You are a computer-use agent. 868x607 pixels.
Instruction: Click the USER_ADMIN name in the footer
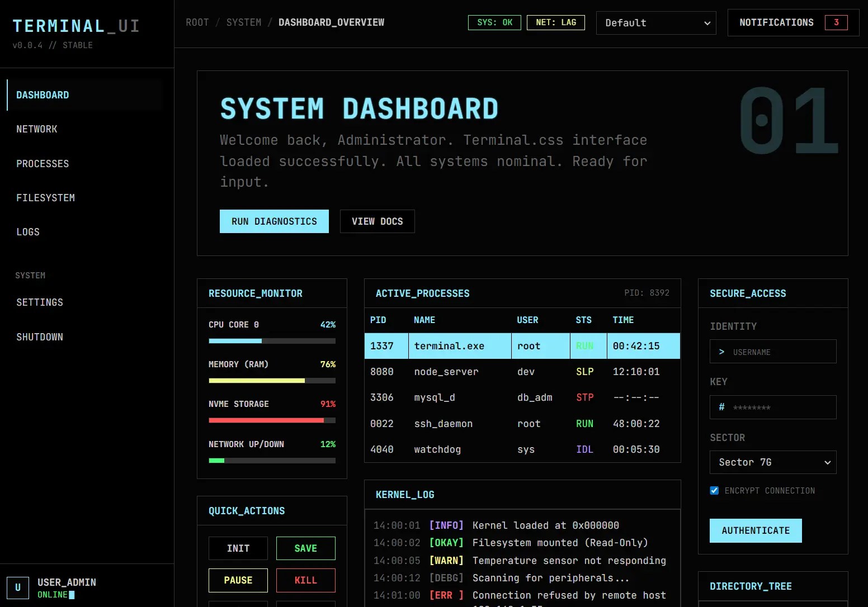(x=67, y=582)
